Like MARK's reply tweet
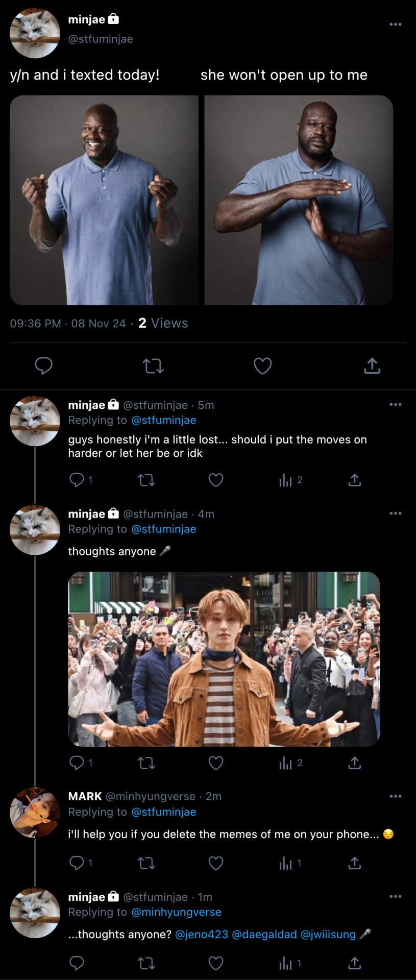The width and height of the screenshot is (416, 980). pyautogui.click(x=216, y=863)
